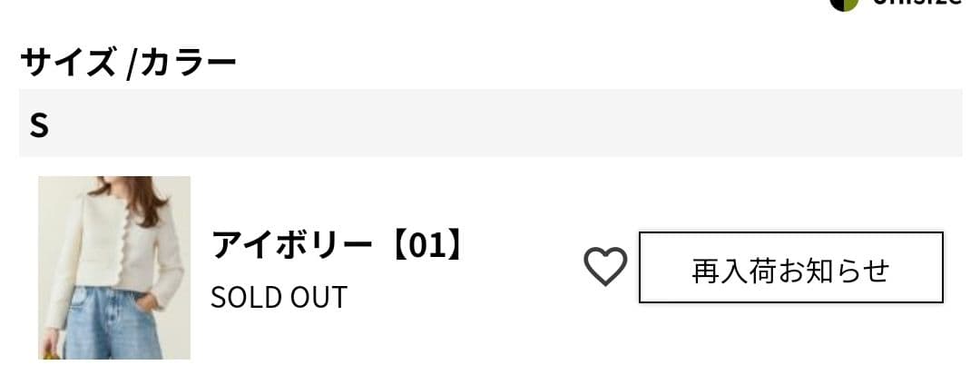Click the 再入荷お知らせ button

coord(790,268)
